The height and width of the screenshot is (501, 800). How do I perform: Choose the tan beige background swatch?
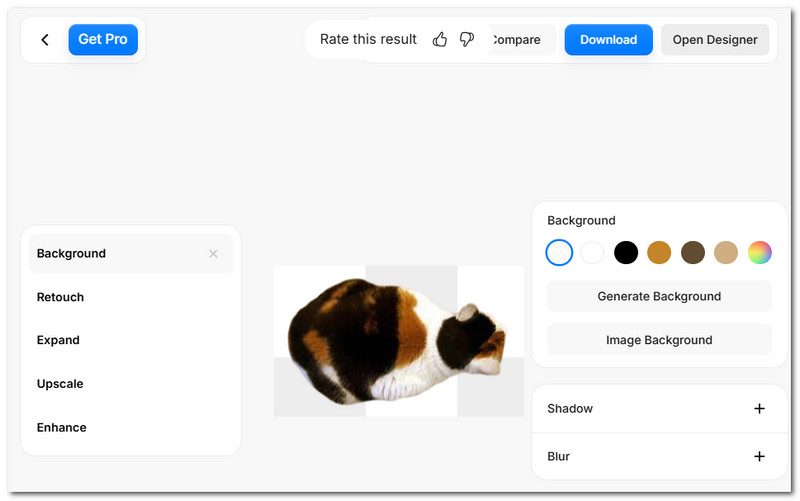pyautogui.click(x=726, y=253)
